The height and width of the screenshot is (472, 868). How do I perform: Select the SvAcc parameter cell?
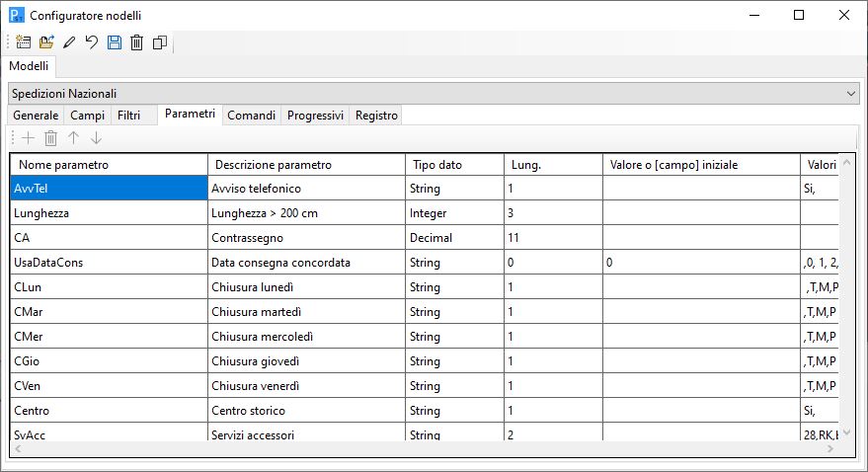109,433
